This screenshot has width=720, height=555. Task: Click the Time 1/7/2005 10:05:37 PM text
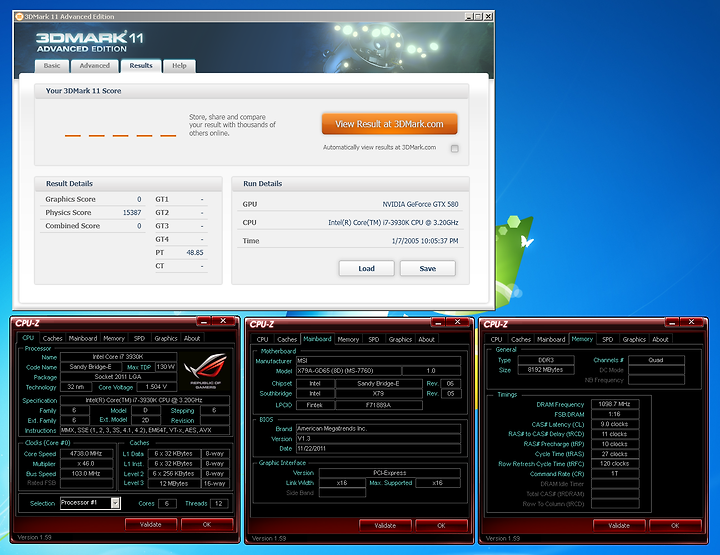(425, 241)
